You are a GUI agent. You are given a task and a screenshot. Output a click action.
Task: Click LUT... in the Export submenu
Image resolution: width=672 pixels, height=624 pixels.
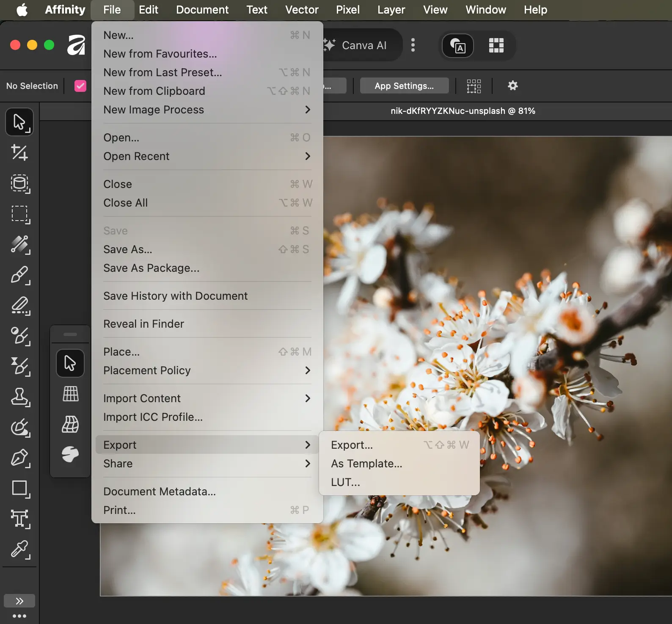click(x=346, y=482)
